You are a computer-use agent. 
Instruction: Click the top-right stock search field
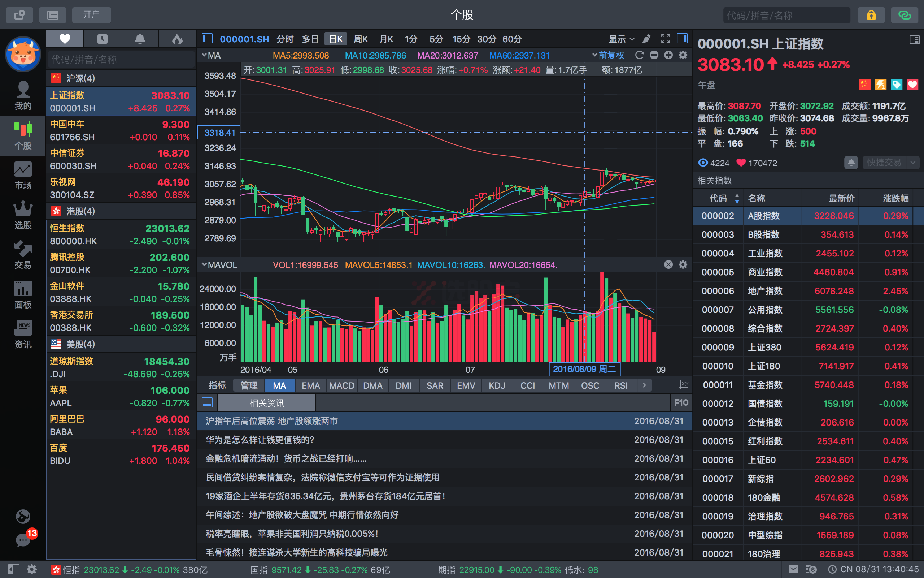click(786, 15)
